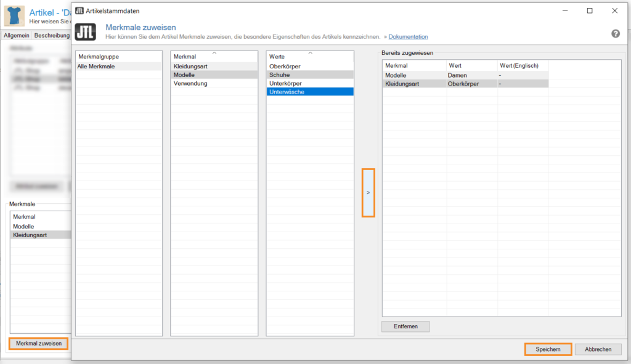Switch to the Allgemein tab

[x=16, y=36]
